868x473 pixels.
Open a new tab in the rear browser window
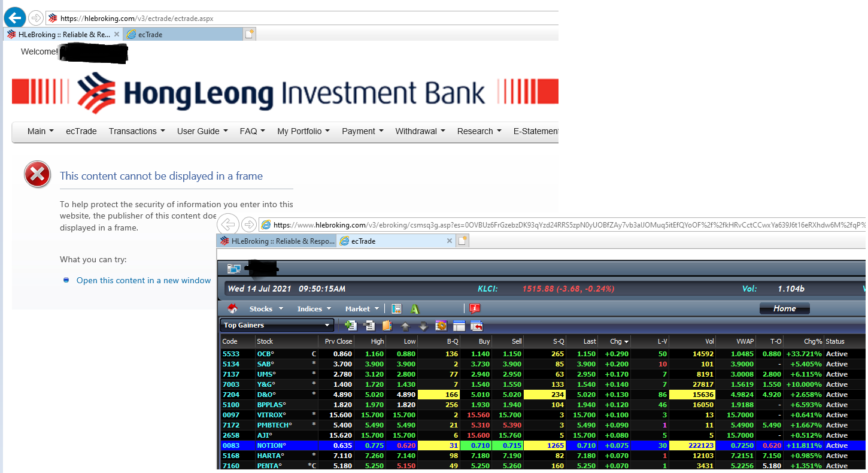pos(249,34)
